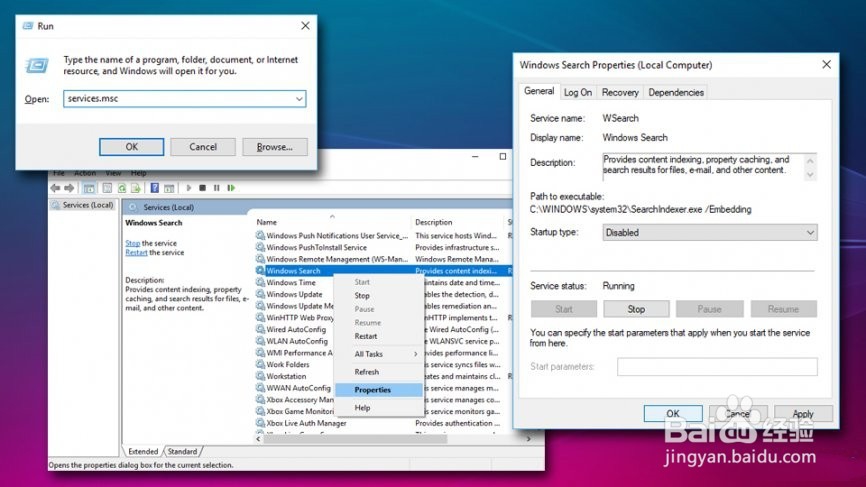Open the Action menu in Services window
The width and height of the screenshot is (866, 487).
click(85, 173)
